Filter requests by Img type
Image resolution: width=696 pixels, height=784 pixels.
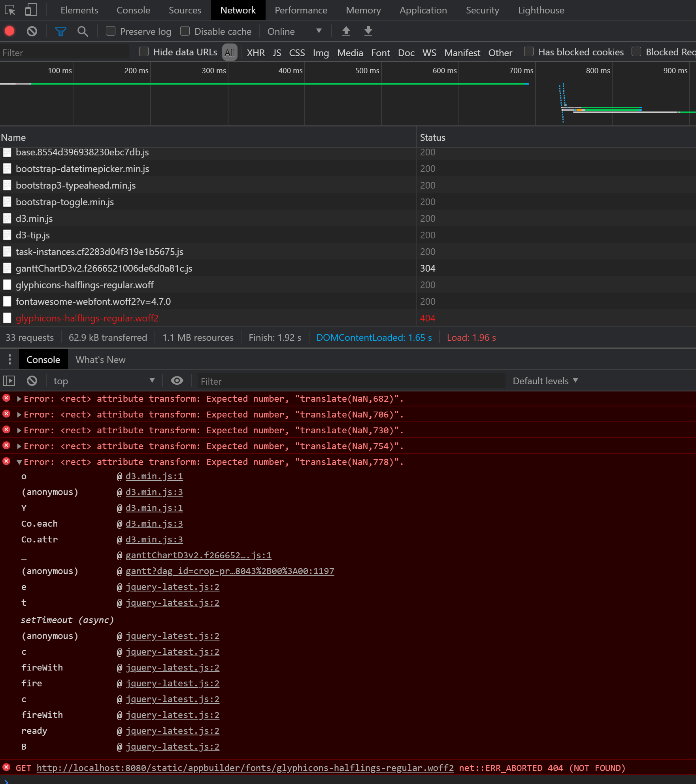point(321,53)
